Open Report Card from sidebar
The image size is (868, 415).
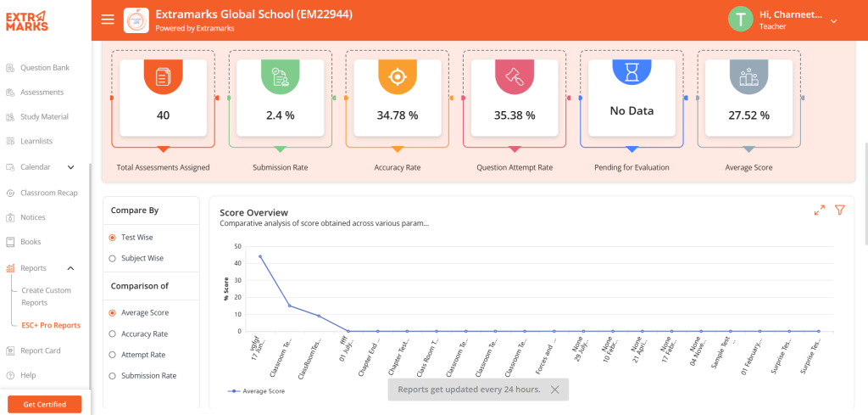pyautogui.click(x=41, y=351)
